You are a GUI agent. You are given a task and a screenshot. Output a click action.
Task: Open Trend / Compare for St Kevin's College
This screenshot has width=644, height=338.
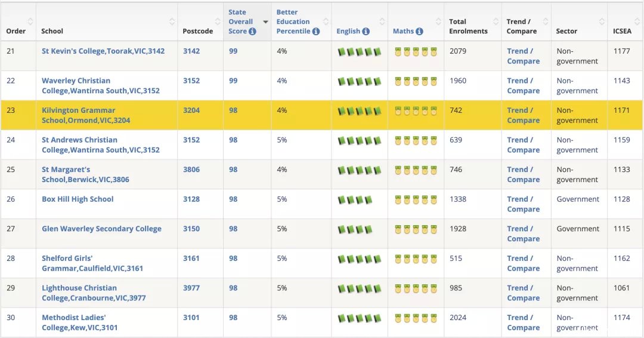pos(524,56)
